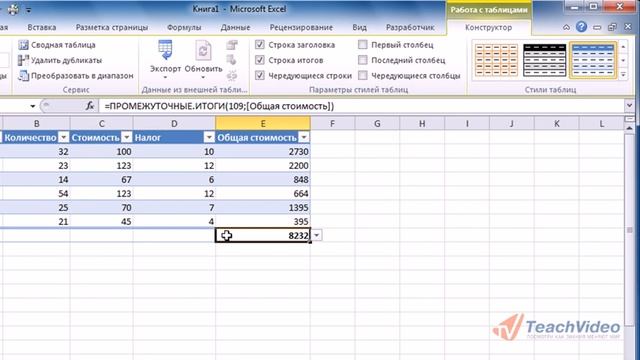Select column E header
The height and width of the screenshot is (360, 640).
pos(263,123)
